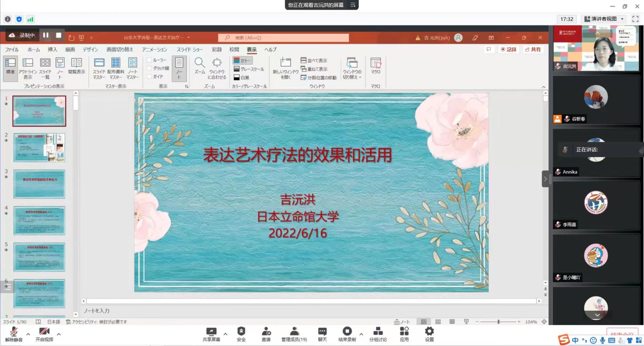The width and height of the screenshot is (644, 346).
Task: Open the Macro tool in ribbon
Action: click(375, 66)
